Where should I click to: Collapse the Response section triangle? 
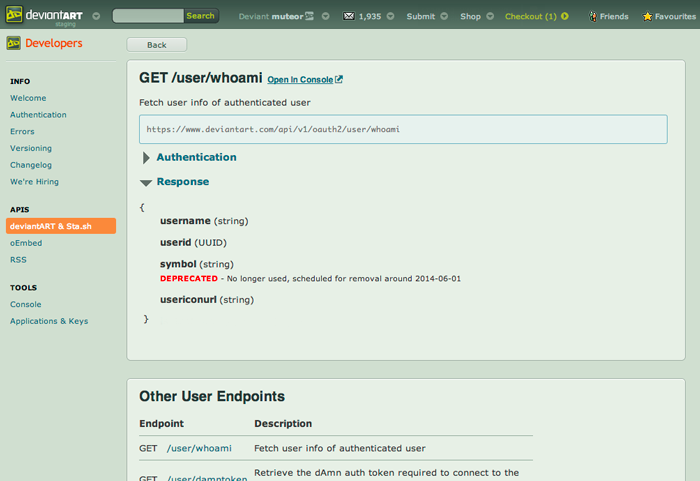[x=146, y=183]
